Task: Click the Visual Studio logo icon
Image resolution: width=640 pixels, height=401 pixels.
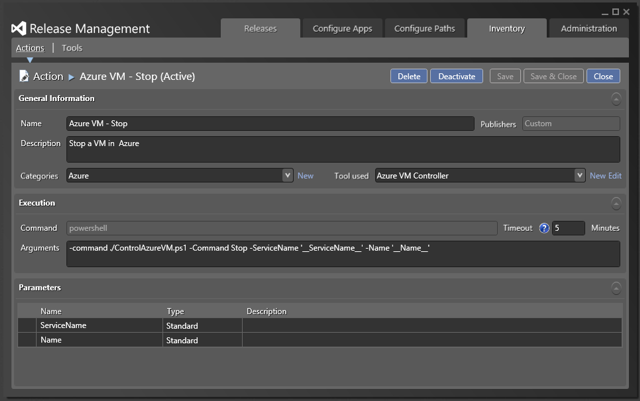Action: click(x=19, y=28)
